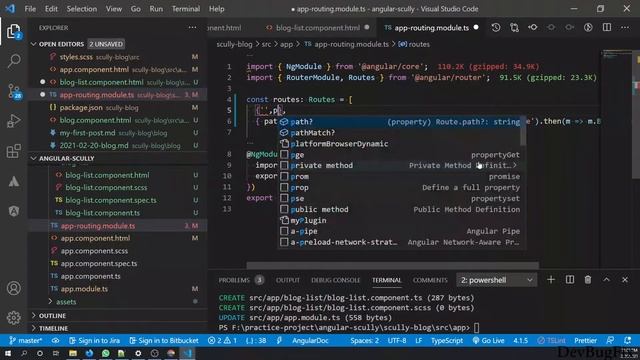Image resolution: width=640 pixels, height=360 pixels.
Task: Click Sign in to Jira
Action: point(94,340)
